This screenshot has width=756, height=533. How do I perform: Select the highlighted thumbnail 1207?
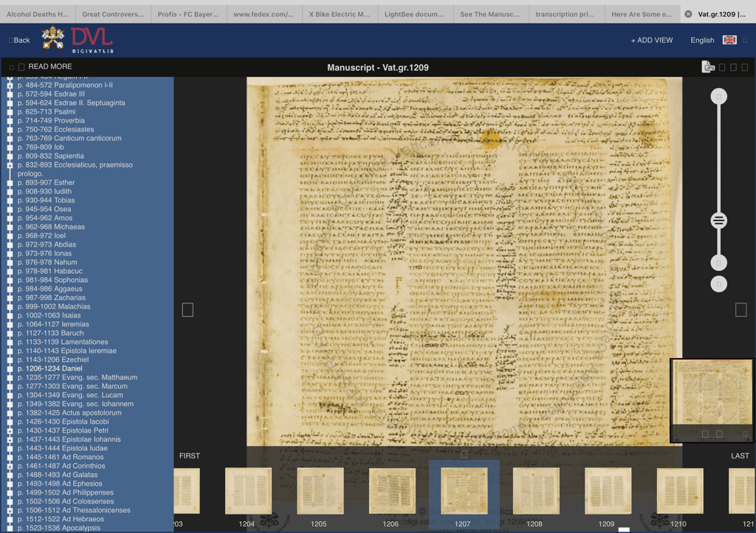(x=464, y=491)
